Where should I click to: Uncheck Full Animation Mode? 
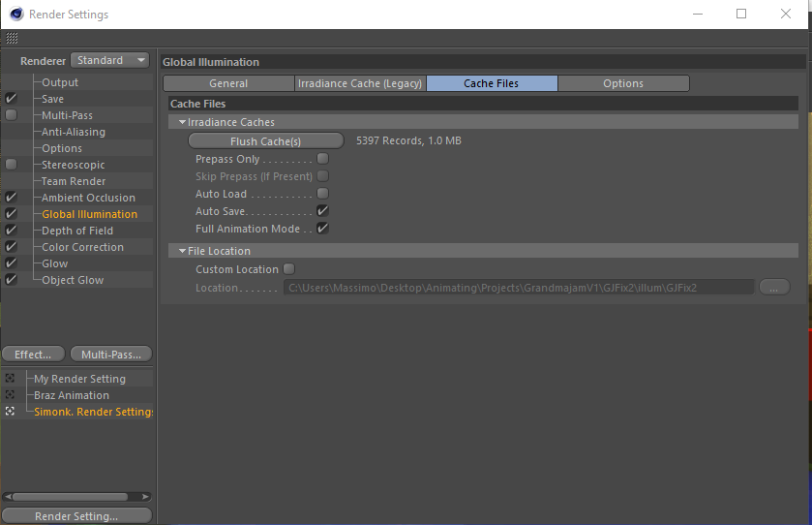322,228
